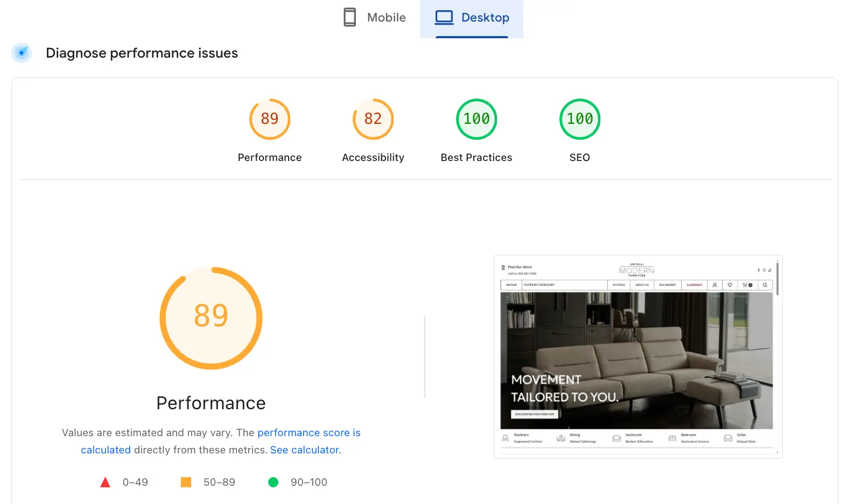
Task: Open the small Performance 89 gauge
Action: click(x=270, y=119)
